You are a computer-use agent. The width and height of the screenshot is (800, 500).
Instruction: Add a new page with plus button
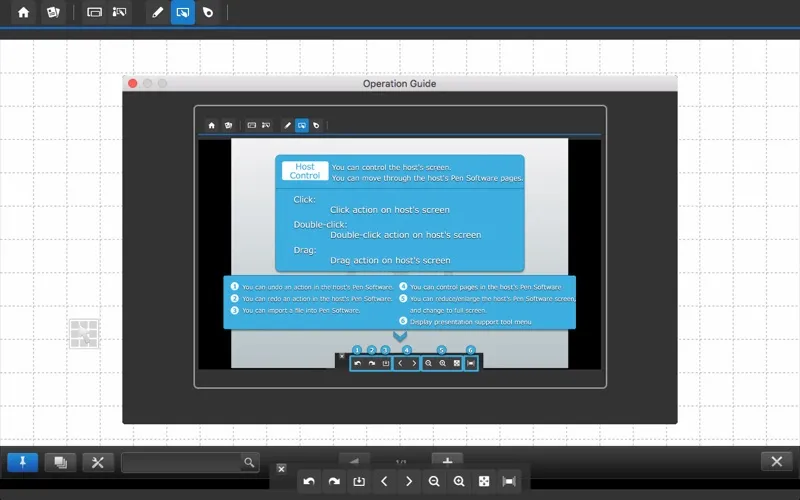coord(447,459)
